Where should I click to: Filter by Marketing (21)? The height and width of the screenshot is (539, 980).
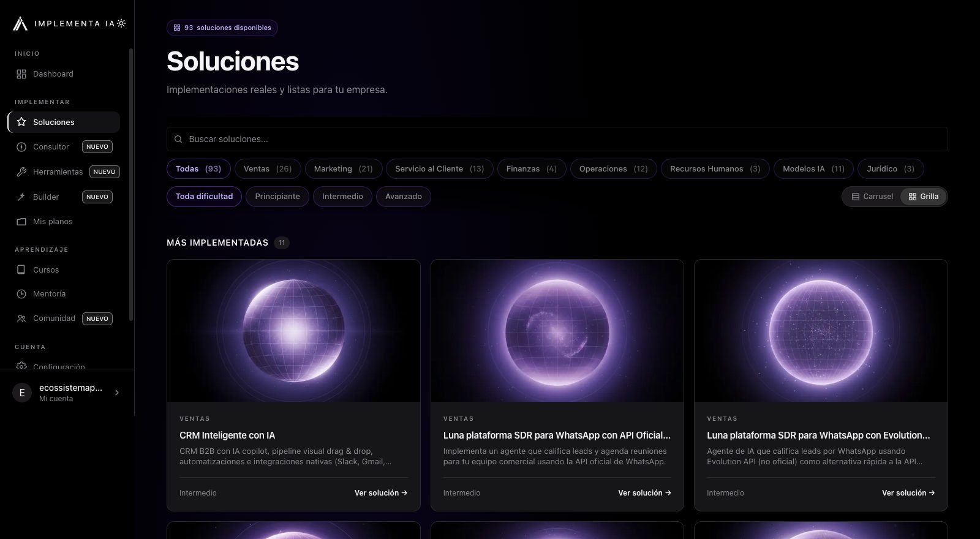pyautogui.click(x=344, y=168)
